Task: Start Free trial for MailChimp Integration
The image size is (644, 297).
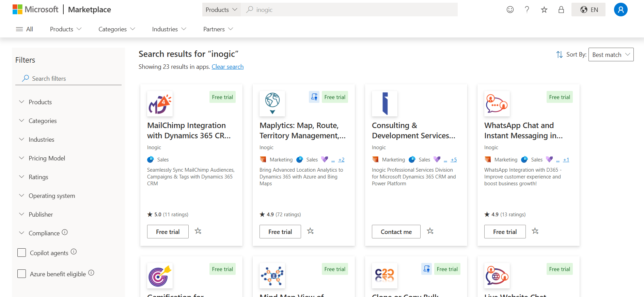Action: click(168, 232)
